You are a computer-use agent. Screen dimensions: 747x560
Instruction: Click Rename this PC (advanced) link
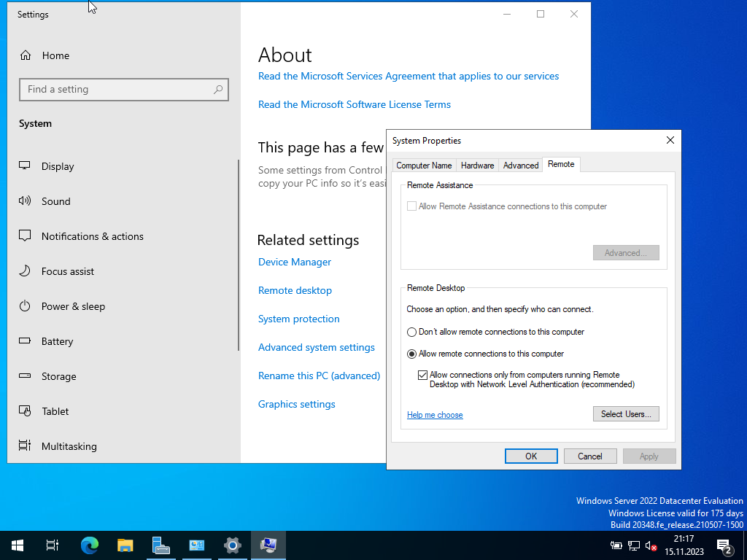pyautogui.click(x=320, y=376)
